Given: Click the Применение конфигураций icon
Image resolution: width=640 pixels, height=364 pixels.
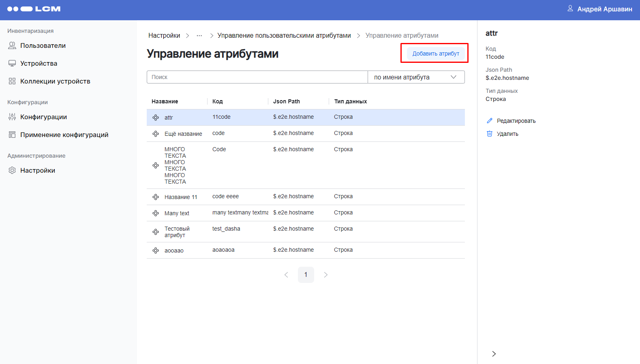Looking at the screenshot, I should [12, 135].
